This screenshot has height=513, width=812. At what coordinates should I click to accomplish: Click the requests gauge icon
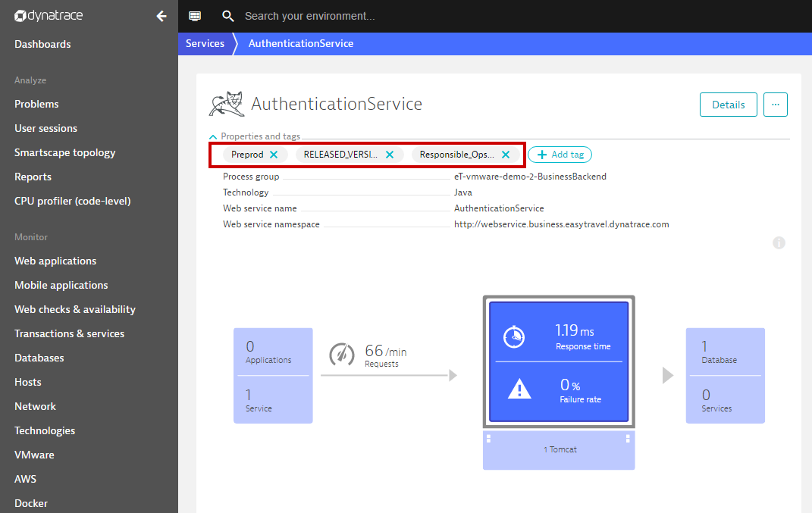pyautogui.click(x=342, y=355)
